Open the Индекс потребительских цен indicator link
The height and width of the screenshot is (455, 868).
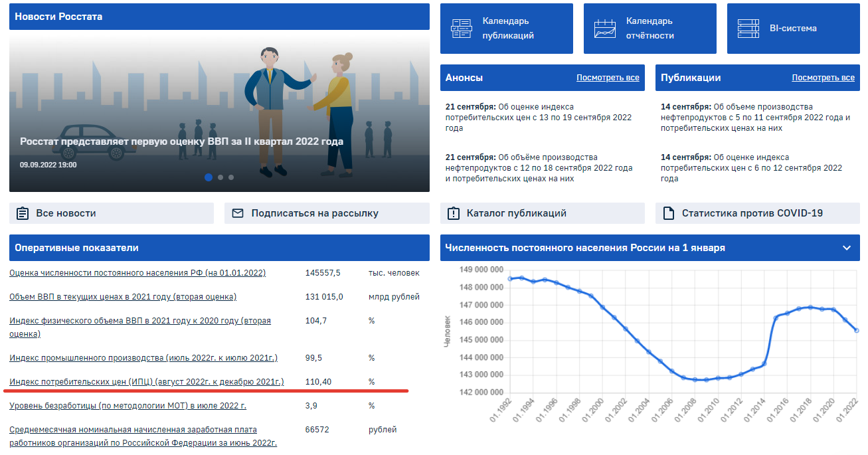click(147, 381)
